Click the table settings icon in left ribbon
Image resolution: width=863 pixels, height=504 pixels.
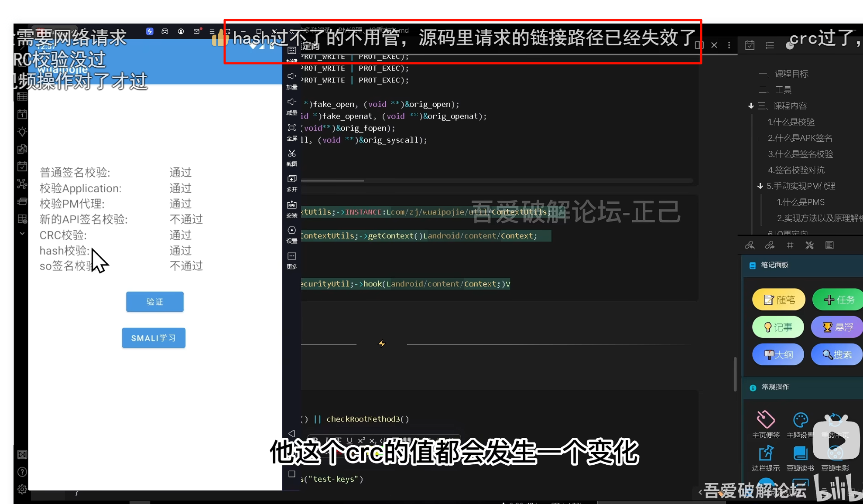(x=22, y=219)
